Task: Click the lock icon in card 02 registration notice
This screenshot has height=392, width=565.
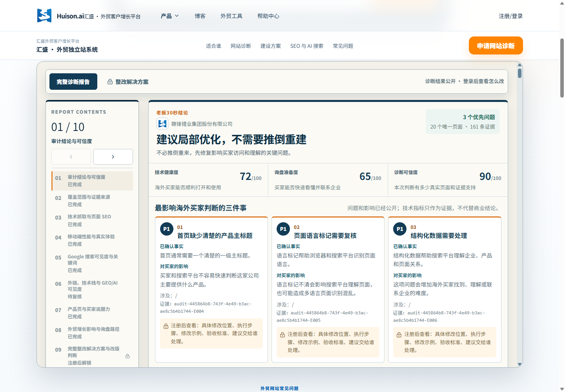Action: click(x=282, y=335)
